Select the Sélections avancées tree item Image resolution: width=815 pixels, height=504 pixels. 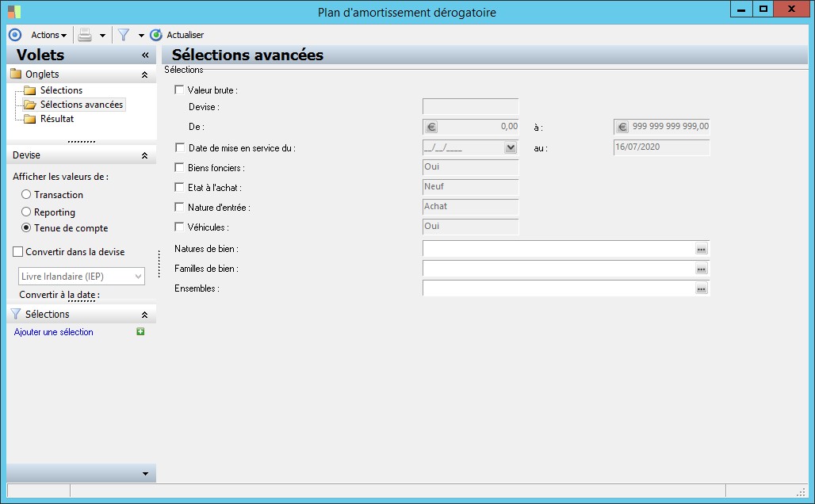coord(82,105)
